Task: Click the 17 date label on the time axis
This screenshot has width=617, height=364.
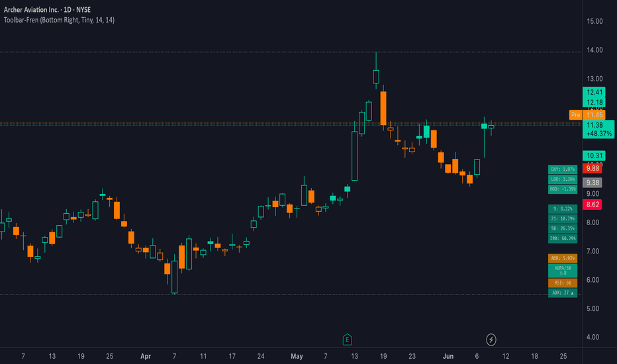Action: [232, 356]
